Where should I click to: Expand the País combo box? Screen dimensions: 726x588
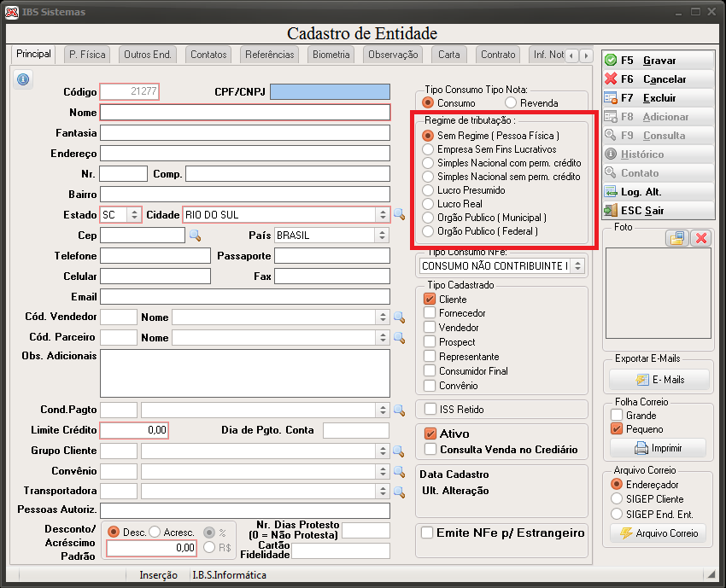point(382,235)
